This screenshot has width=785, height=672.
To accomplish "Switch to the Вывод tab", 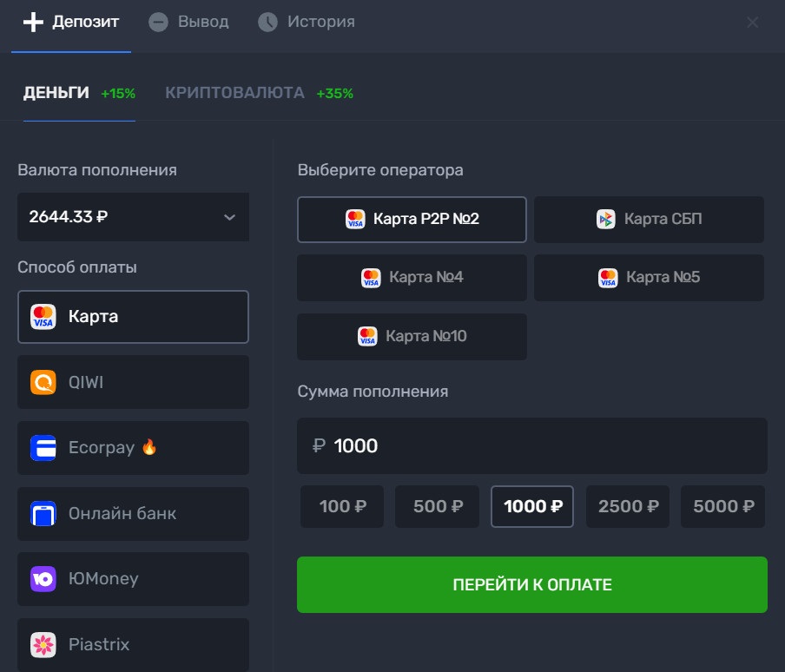I will point(189,22).
